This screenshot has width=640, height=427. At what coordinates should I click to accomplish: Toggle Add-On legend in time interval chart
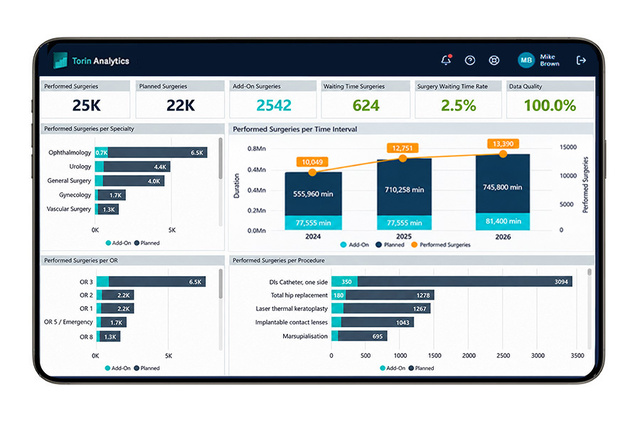[x=354, y=245]
